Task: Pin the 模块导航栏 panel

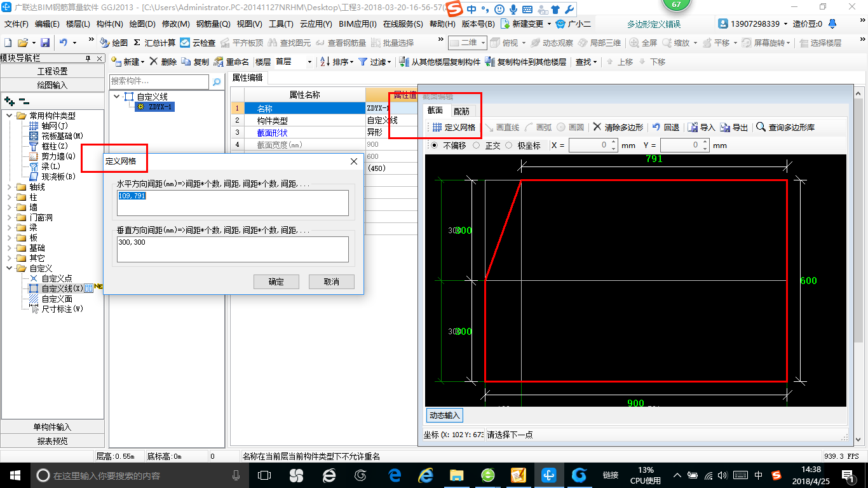Action: [88, 58]
